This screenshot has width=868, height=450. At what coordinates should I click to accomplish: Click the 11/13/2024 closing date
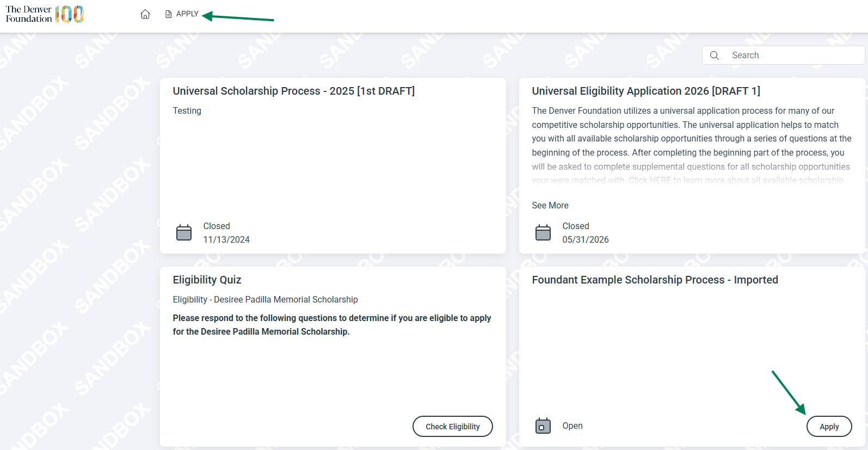pyautogui.click(x=226, y=239)
